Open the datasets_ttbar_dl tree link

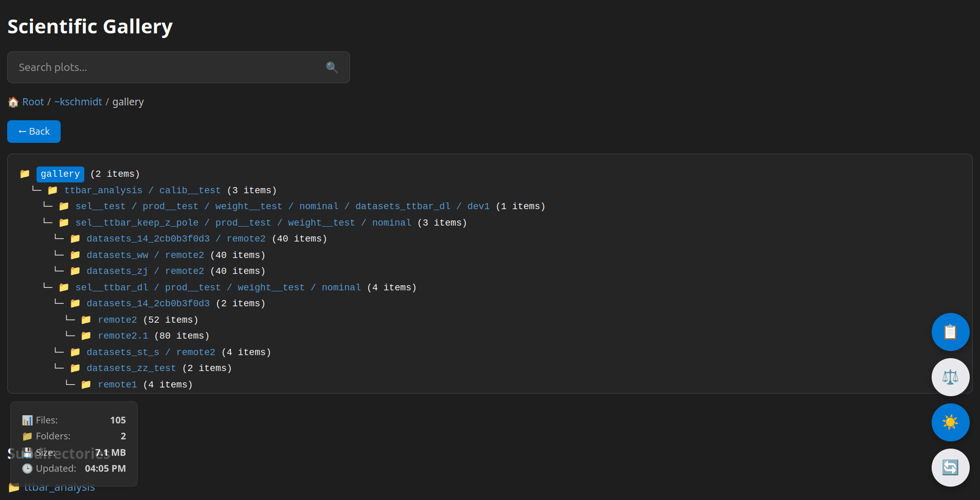(x=403, y=206)
